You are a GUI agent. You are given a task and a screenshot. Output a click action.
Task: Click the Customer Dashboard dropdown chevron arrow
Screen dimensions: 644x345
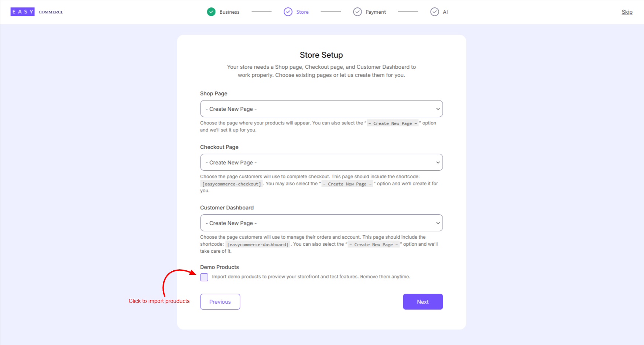[438, 223]
